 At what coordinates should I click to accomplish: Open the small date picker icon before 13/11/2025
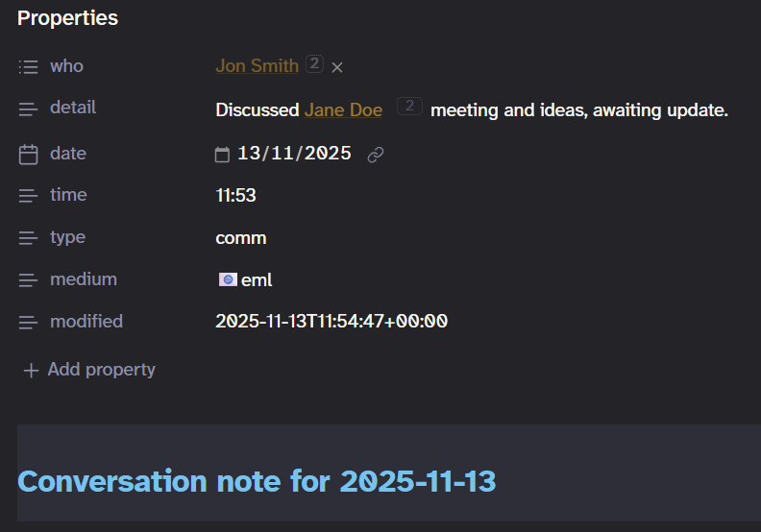[222, 155]
